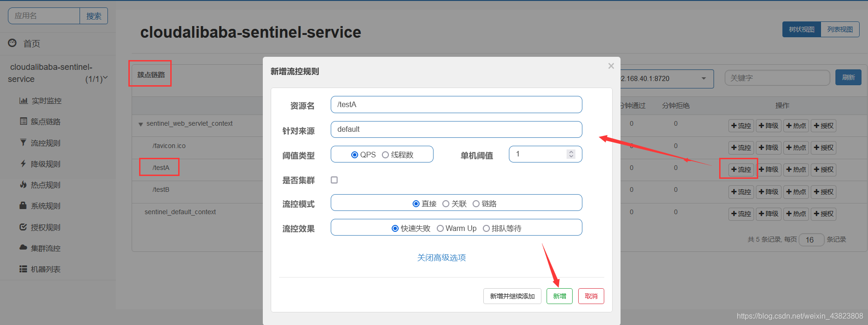This screenshot has width=868, height=325.
Task: Open 降级规则 in the sidebar
Action: pos(40,164)
